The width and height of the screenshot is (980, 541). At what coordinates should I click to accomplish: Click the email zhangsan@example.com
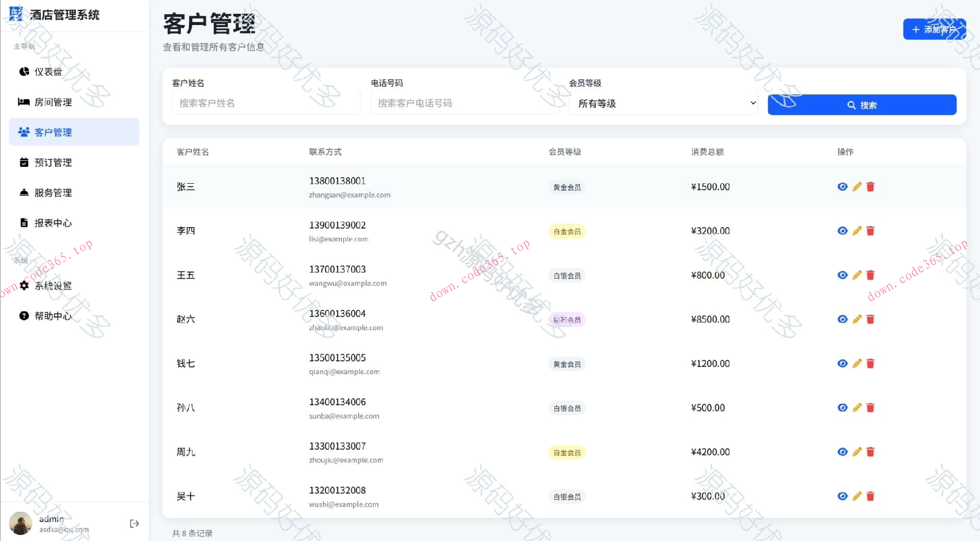tap(350, 195)
